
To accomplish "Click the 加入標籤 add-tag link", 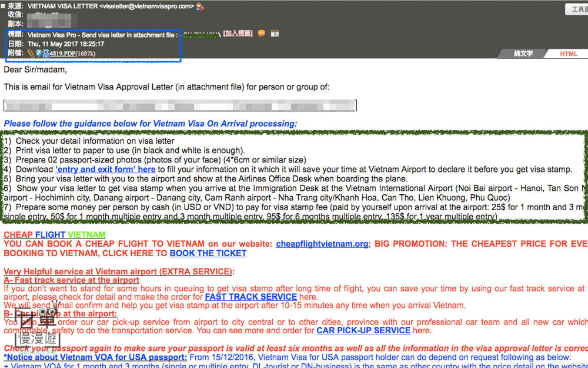I will [x=238, y=34].
